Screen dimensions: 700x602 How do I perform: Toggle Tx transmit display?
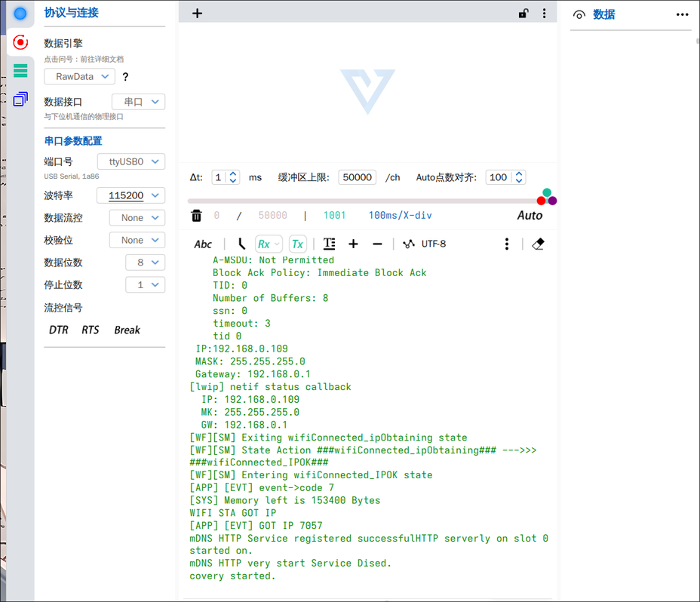point(297,244)
